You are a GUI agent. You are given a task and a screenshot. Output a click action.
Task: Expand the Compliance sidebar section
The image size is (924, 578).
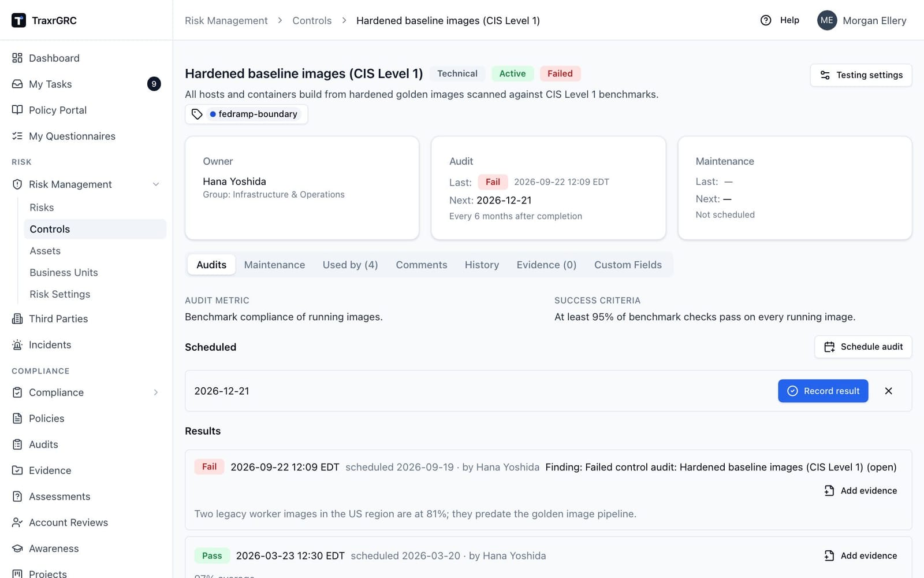(156, 392)
